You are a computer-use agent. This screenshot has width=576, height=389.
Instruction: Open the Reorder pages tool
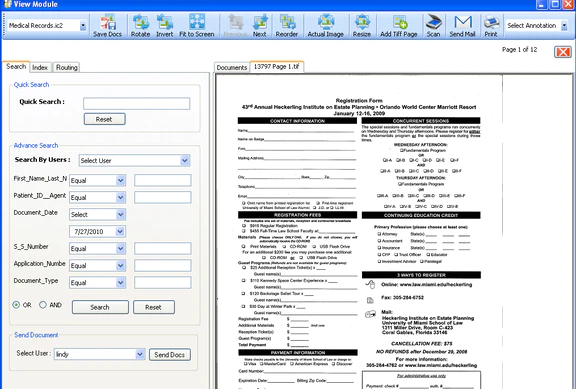tap(287, 26)
